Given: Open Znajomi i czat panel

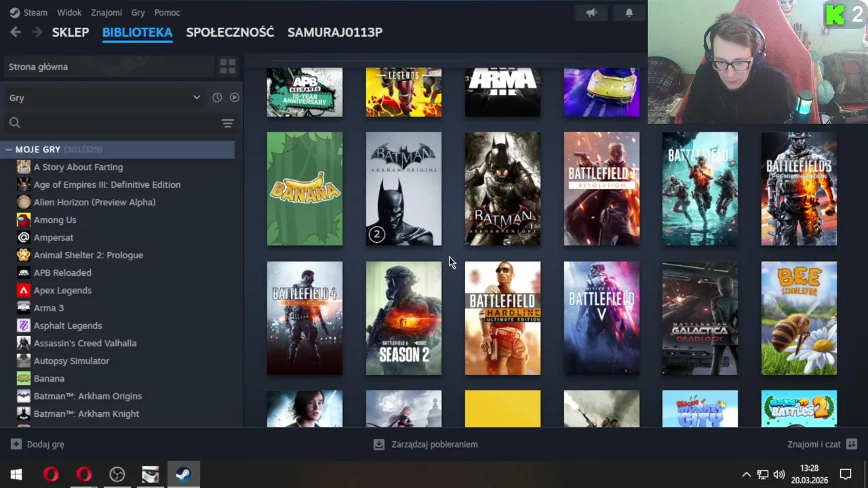Looking at the screenshot, I should (x=822, y=444).
